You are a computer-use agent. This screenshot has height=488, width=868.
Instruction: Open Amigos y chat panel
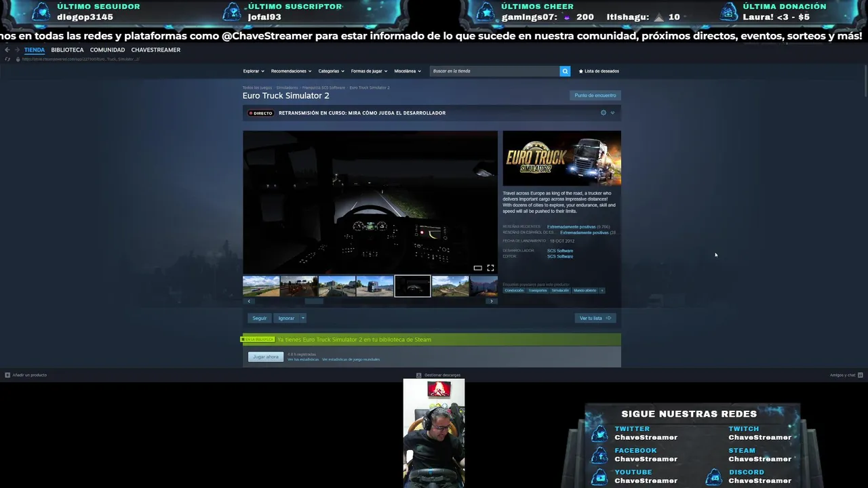tap(846, 375)
